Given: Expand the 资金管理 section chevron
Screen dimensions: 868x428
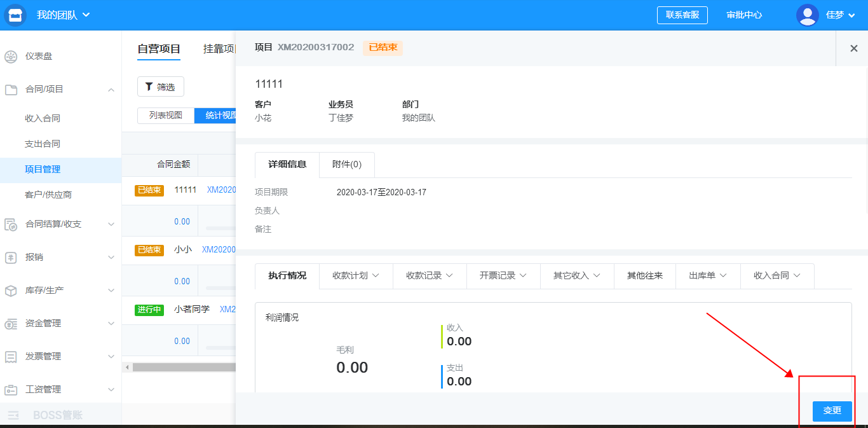Looking at the screenshot, I should (111, 324).
